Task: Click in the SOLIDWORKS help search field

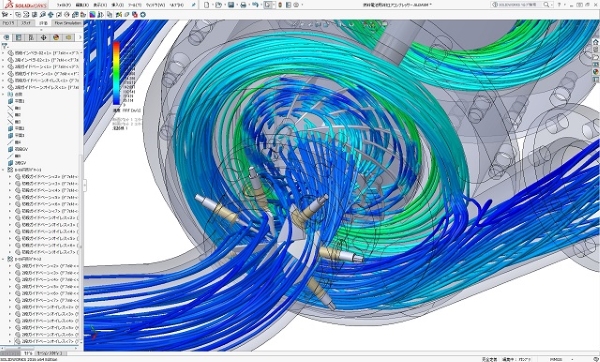Action: tap(520, 5)
